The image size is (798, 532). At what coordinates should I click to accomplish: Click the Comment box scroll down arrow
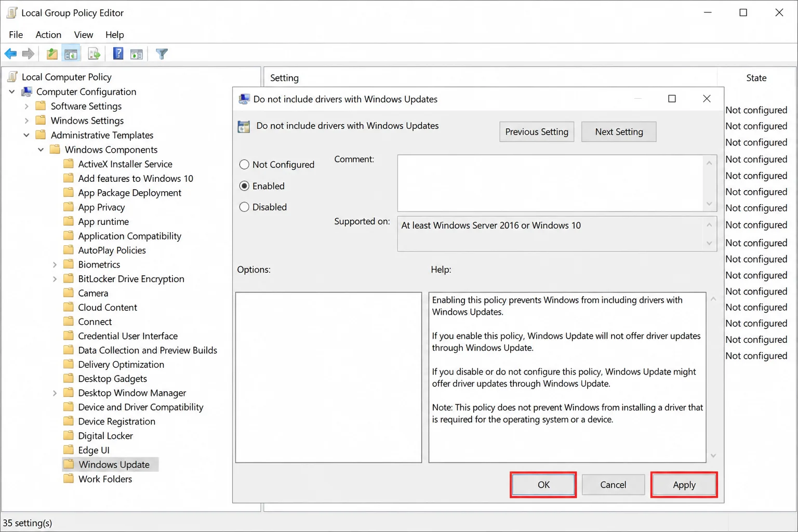click(709, 204)
